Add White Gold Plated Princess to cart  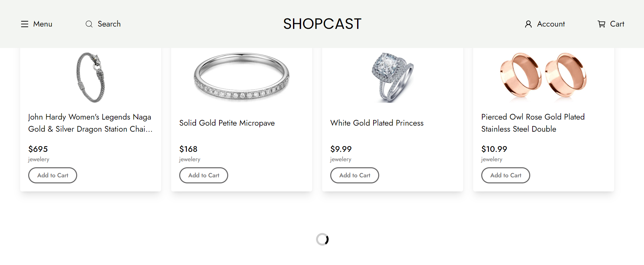click(x=354, y=175)
